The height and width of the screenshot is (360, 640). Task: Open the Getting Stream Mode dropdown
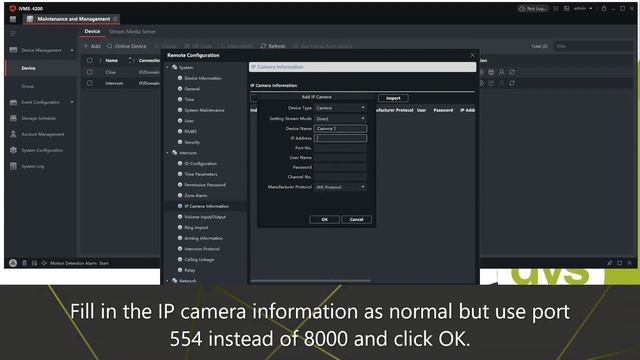click(340, 118)
